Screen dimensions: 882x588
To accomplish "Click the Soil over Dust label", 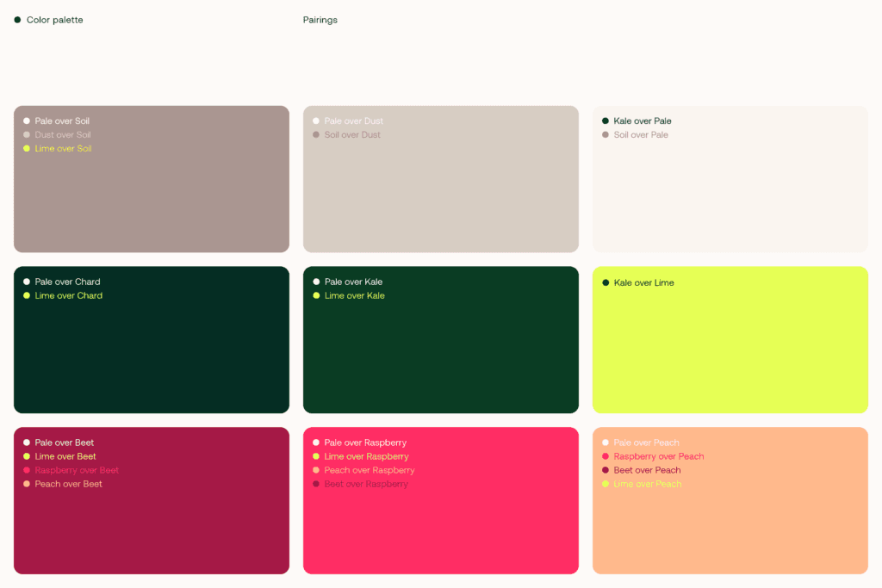I will (x=352, y=135).
